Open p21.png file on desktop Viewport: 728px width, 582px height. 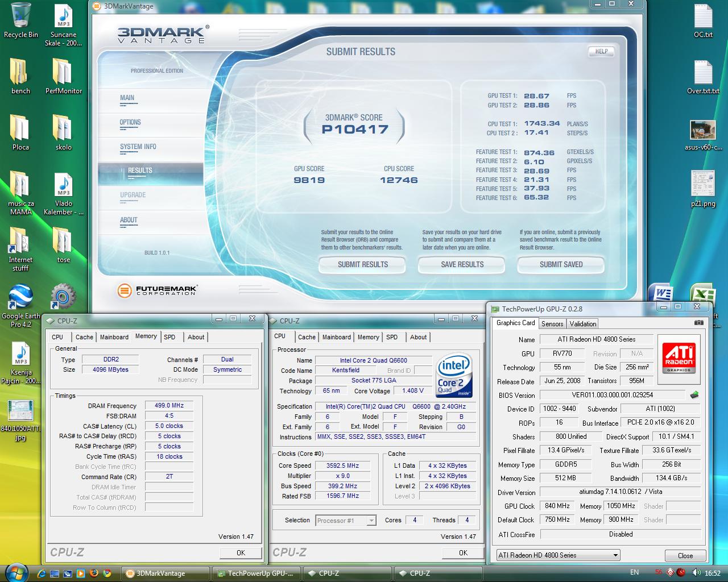click(x=703, y=189)
